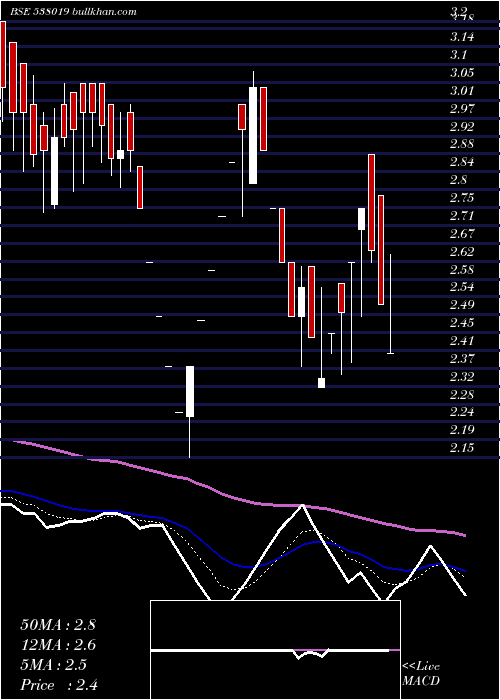
Task: Select the Price : 2.4 readout
Action: click(59, 685)
